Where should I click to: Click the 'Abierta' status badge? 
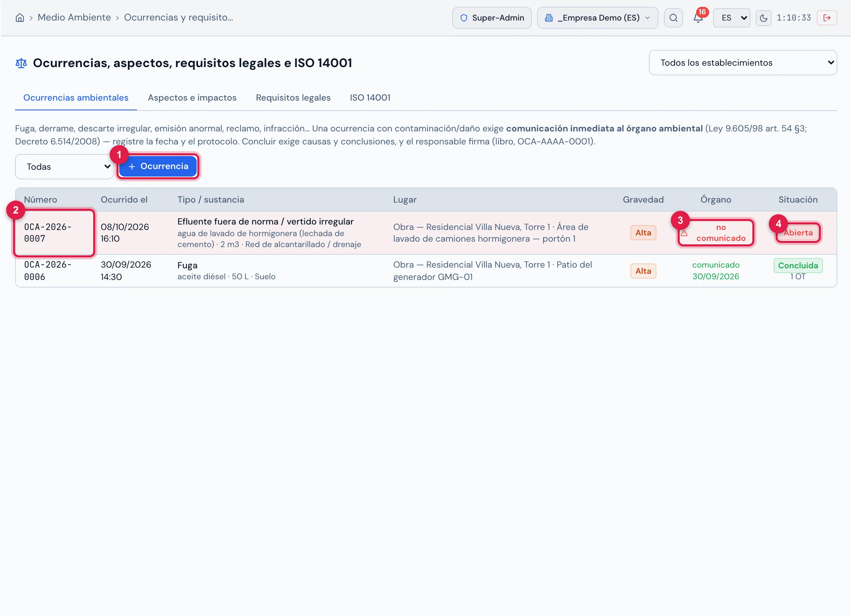(798, 232)
